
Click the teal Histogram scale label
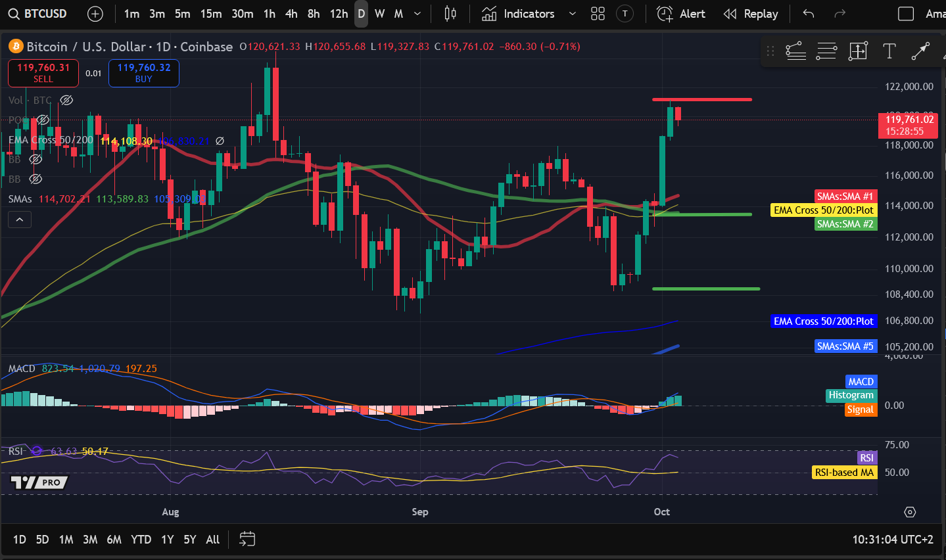click(851, 395)
